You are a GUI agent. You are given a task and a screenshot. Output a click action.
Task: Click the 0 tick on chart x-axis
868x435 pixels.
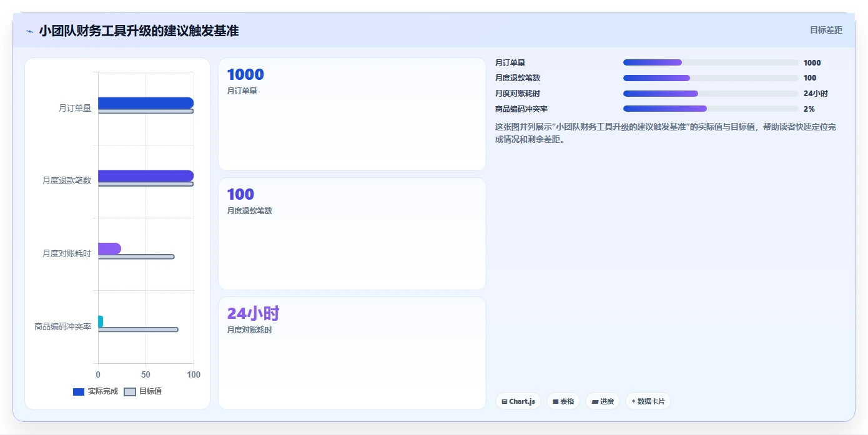click(x=98, y=374)
